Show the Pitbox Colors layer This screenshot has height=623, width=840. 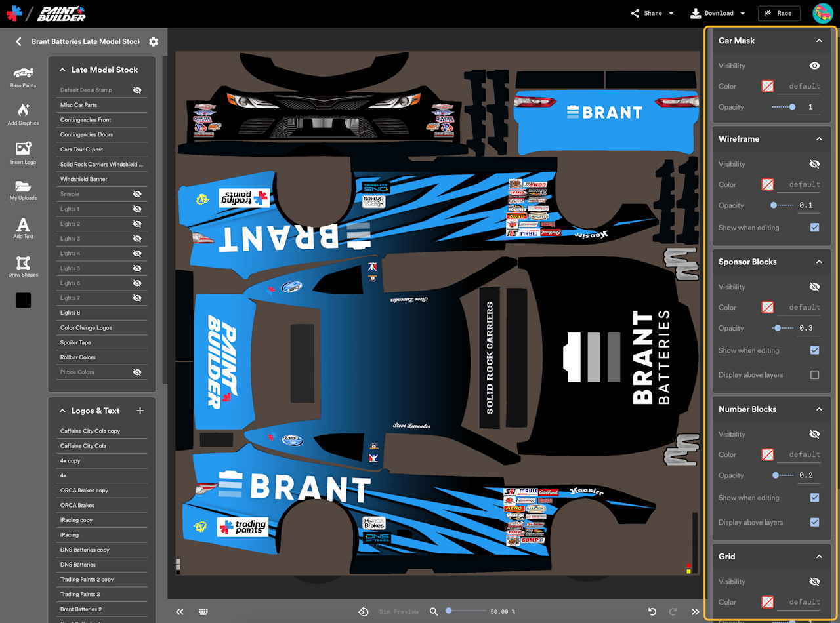pos(137,372)
